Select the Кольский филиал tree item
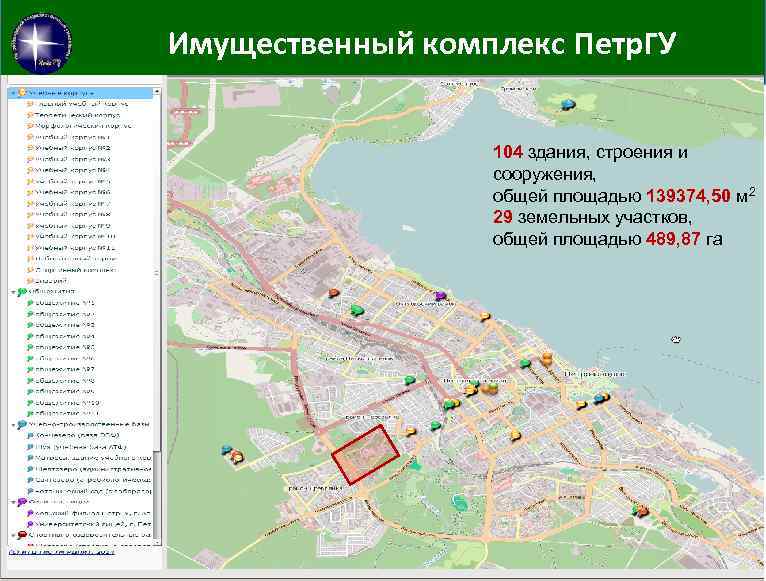Screen dimensions: 766x581 coord(89,513)
